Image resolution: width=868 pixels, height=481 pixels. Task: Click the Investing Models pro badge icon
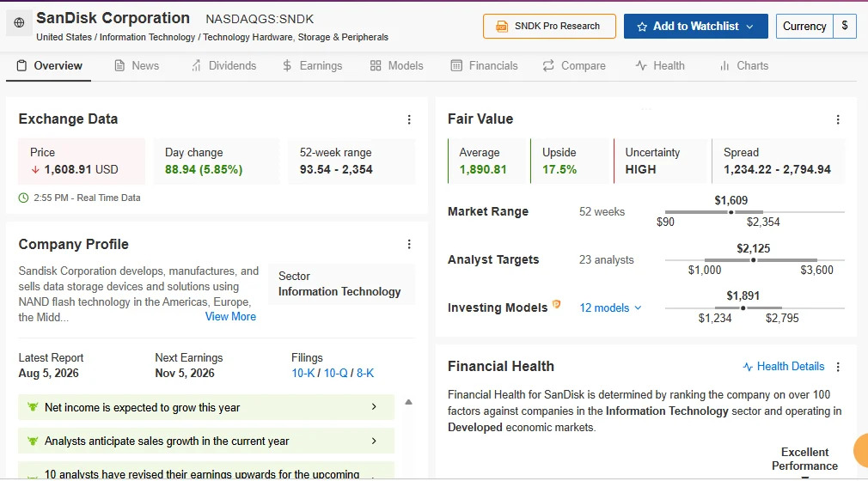[x=556, y=304]
